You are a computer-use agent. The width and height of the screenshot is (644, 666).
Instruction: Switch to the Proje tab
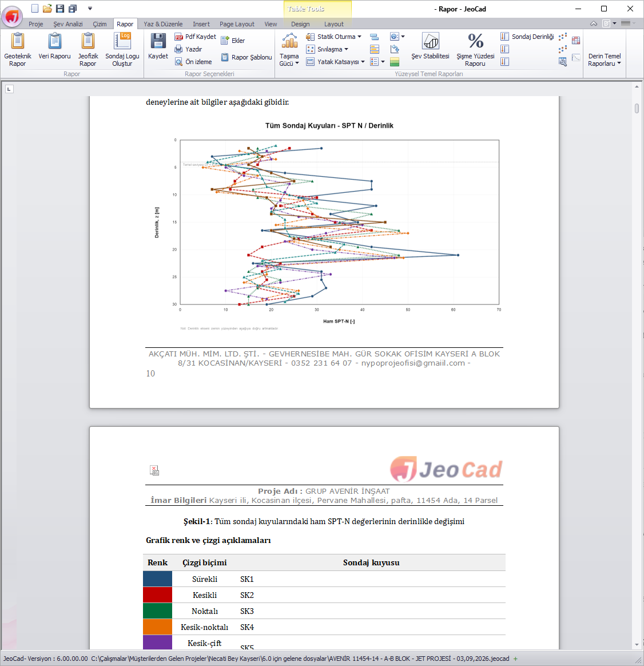pyautogui.click(x=35, y=24)
